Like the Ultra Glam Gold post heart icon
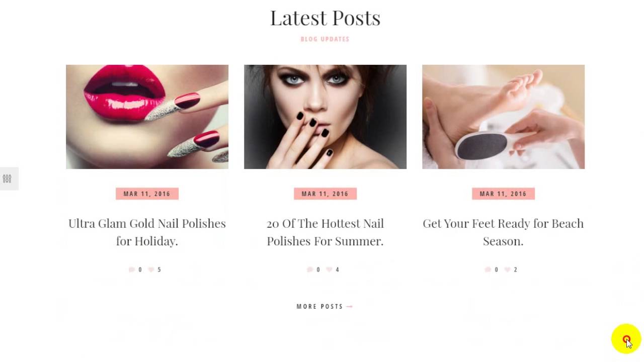This screenshot has height=362, width=644. pos(151,269)
